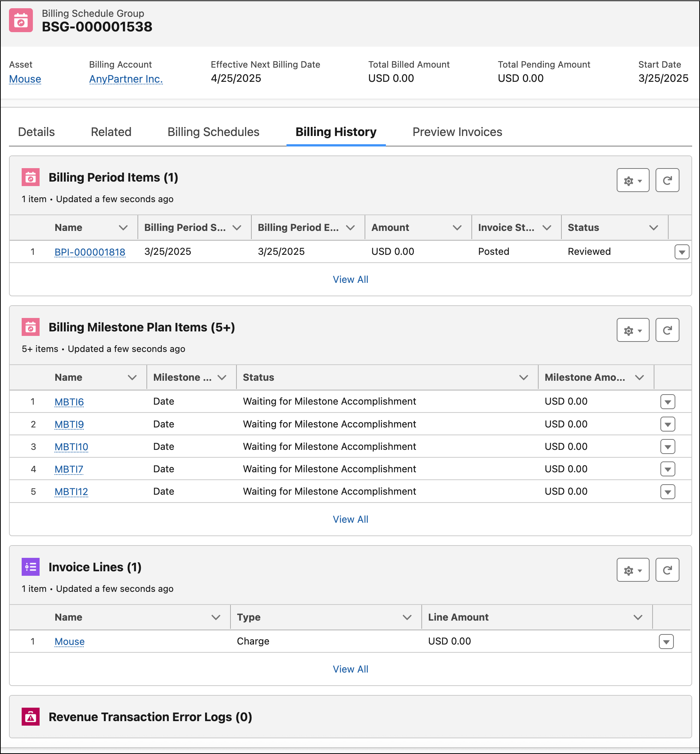Expand Billing Period Items Name column menu
Viewport: 700px width, 754px height.
123,228
